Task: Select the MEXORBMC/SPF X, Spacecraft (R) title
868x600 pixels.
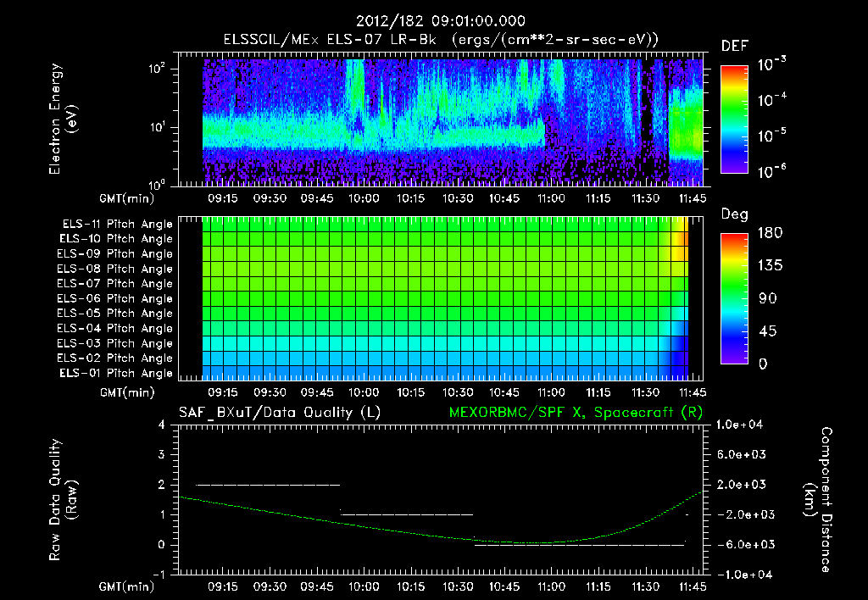Action: tap(576, 413)
